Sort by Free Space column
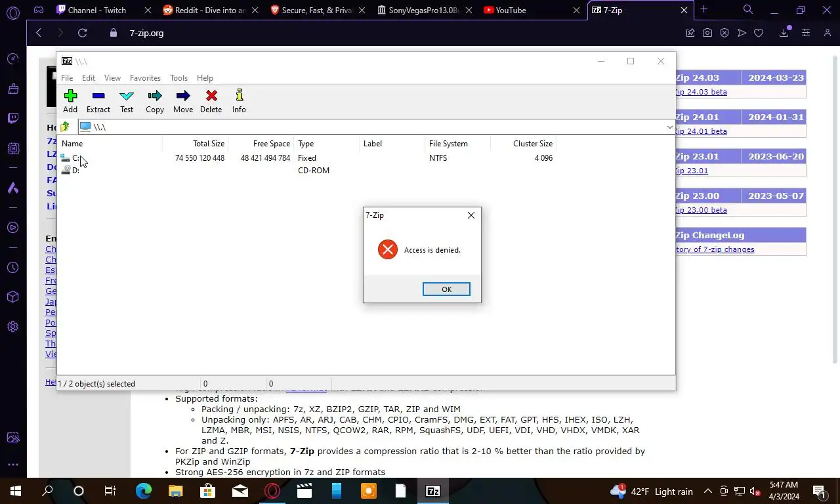This screenshot has width=840, height=504. (261, 144)
